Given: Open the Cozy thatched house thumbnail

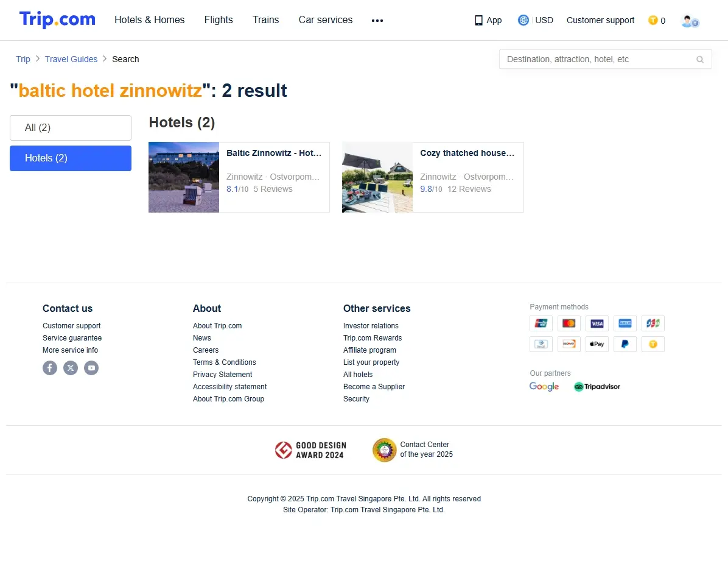Looking at the screenshot, I should pyautogui.click(x=377, y=177).
